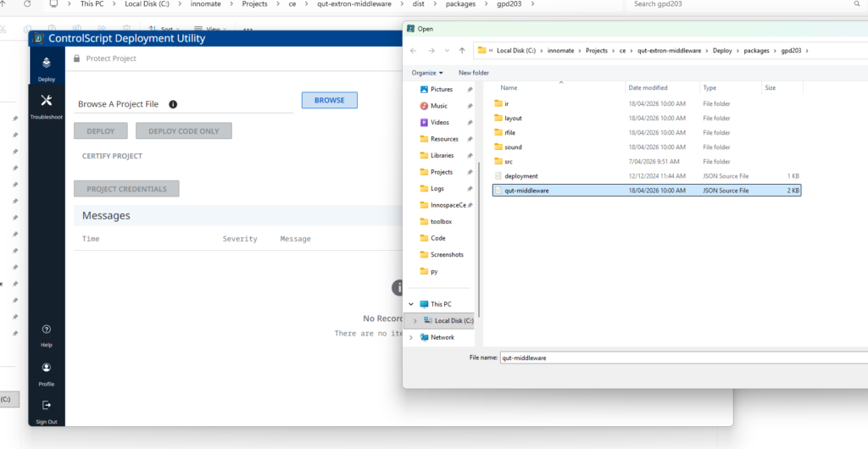Click New folder in Open dialog
Screen dimensions: 868x449
pos(474,73)
